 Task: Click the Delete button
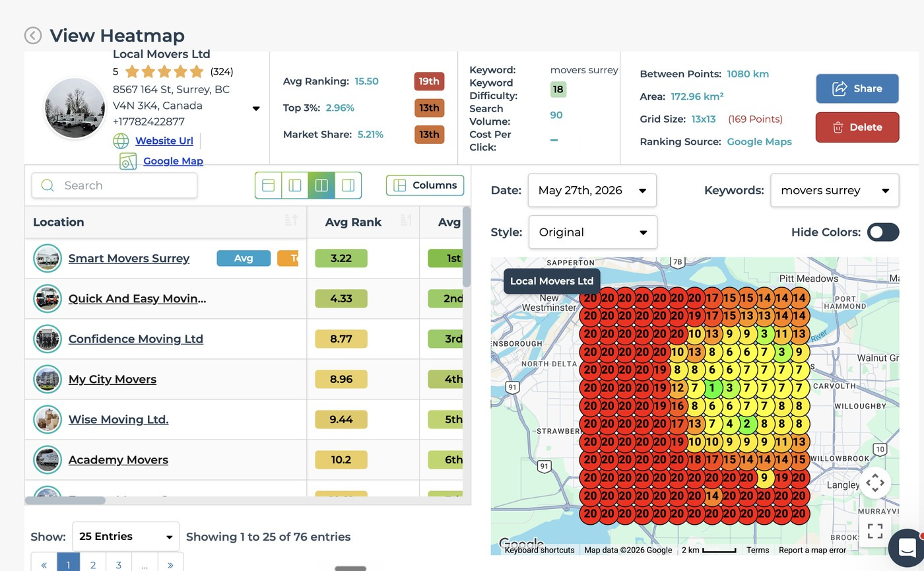(857, 127)
